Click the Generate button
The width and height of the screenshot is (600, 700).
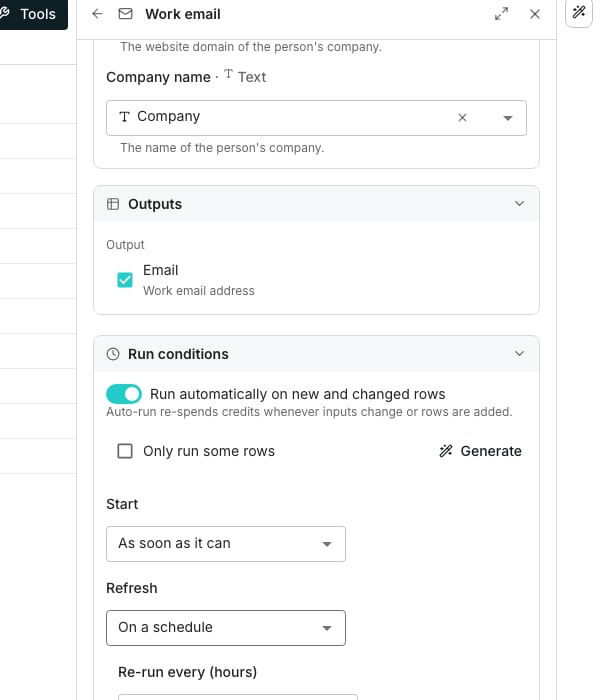click(480, 451)
